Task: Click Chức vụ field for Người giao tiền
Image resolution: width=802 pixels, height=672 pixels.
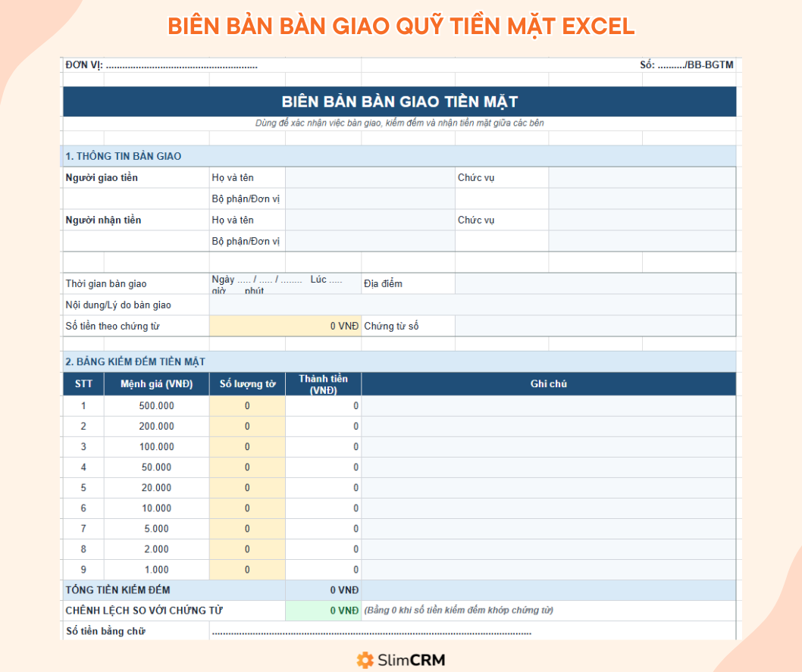Action: click(642, 178)
